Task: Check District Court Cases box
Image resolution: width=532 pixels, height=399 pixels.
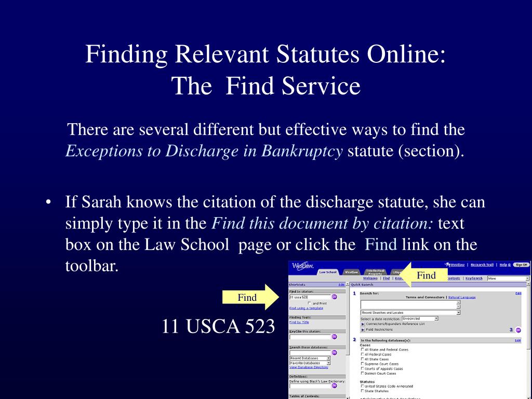Action: (362, 373)
